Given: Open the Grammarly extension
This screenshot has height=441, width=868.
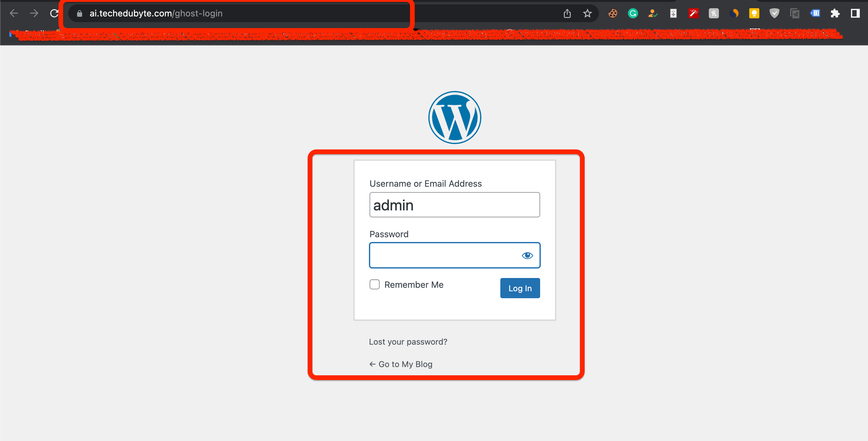Looking at the screenshot, I should [x=633, y=14].
